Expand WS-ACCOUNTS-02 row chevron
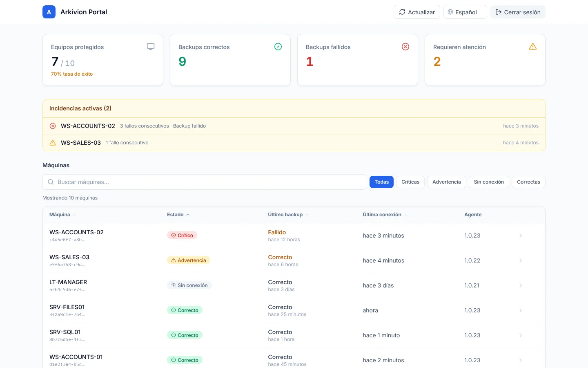 (x=521, y=236)
